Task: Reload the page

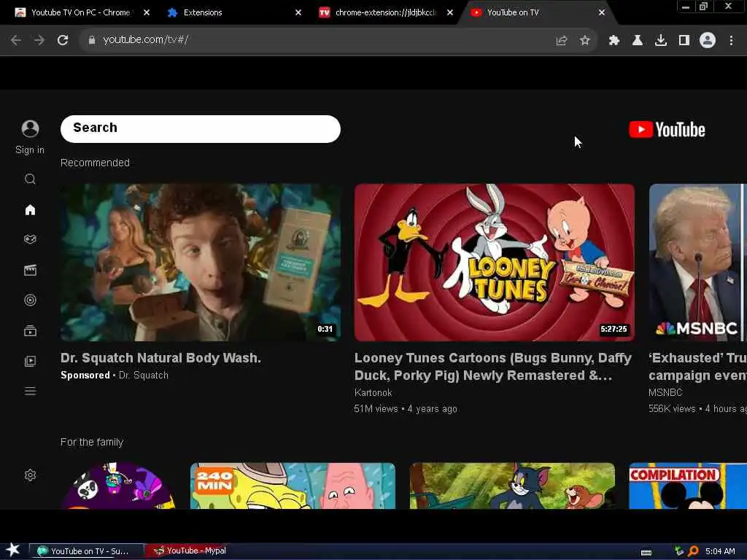Action: coord(63,41)
